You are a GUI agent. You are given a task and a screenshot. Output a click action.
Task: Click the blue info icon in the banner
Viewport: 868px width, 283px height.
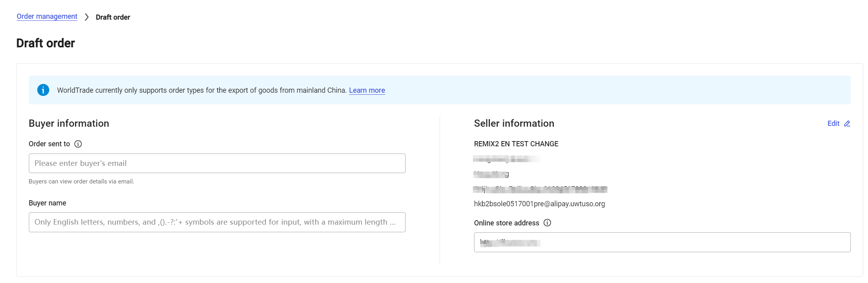click(x=43, y=90)
